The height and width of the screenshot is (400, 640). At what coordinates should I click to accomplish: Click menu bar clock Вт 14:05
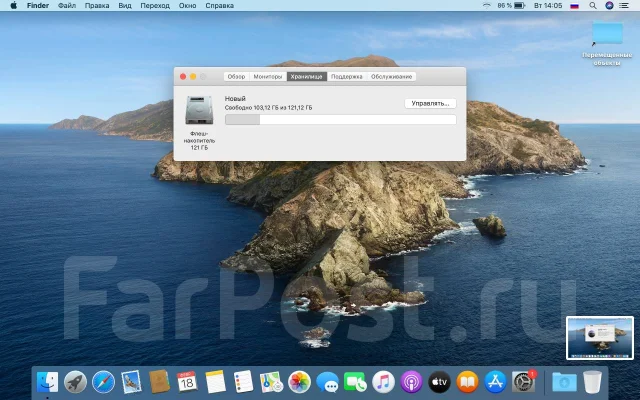point(548,6)
